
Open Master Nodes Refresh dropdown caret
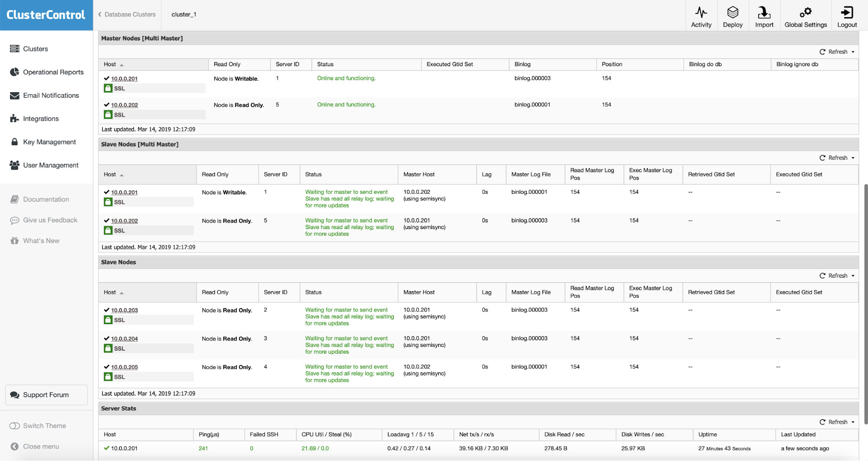click(x=853, y=52)
